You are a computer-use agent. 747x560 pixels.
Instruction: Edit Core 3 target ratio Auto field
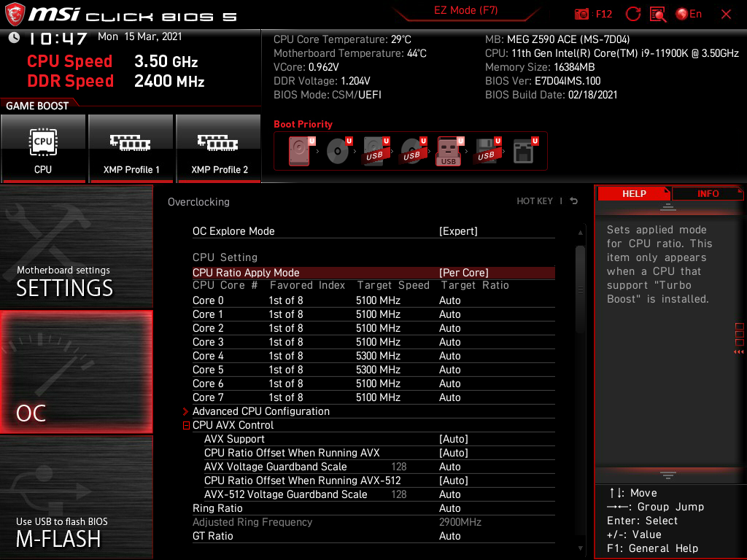point(449,342)
